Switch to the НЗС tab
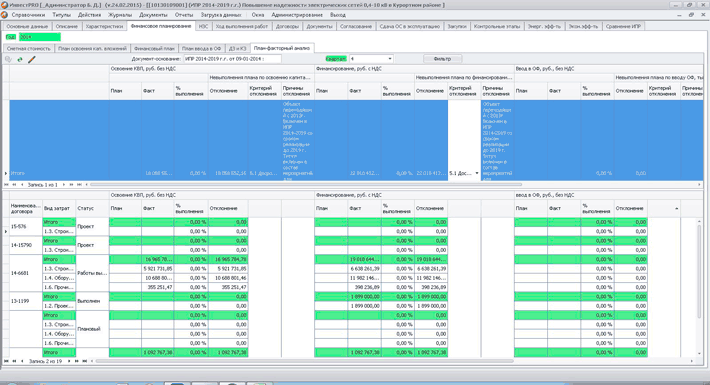This screenshot has width=710, height=385. [203, 26]
